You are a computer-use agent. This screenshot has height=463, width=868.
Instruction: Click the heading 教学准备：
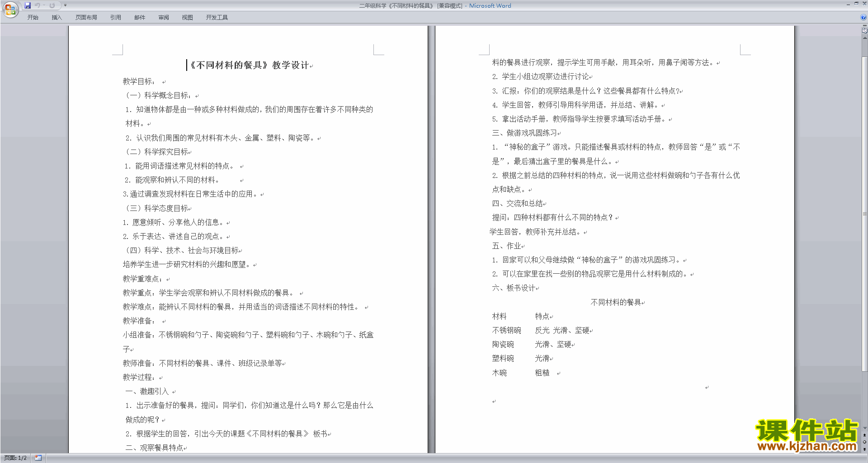pos(139,321)
